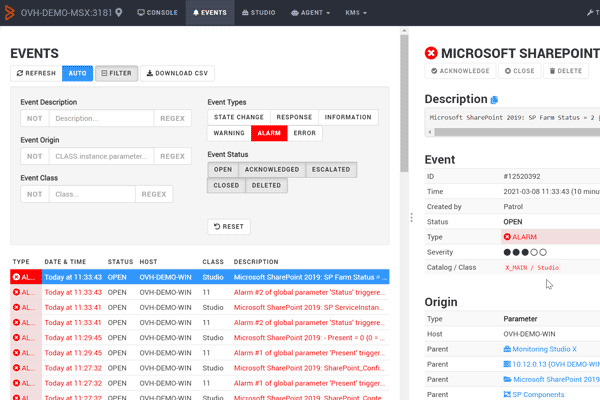Open the 10.12.0.13 parent link
The height and width of the screenshot is (400, 600).
pyautogui.click(x=551, y=364)
